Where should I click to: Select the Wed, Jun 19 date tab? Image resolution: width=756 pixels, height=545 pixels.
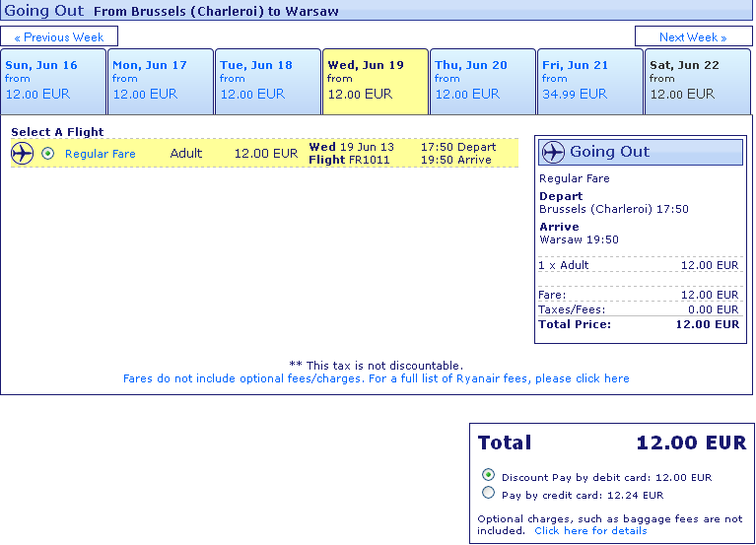pos(376,82)
